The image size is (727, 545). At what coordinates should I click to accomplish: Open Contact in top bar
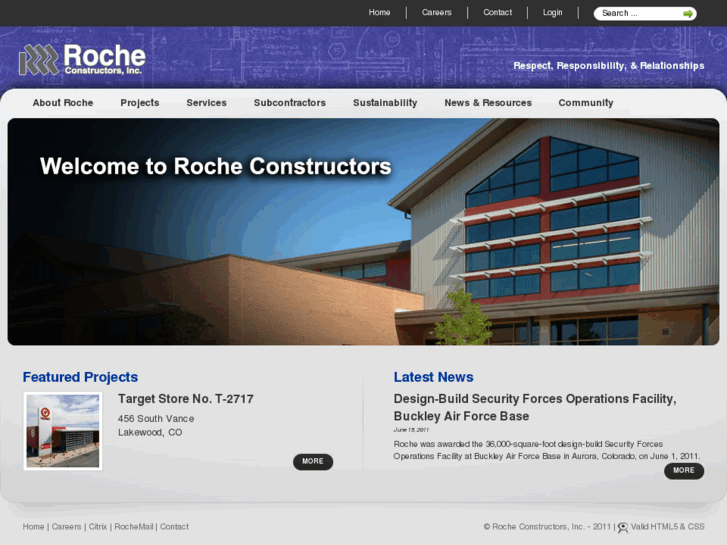[x=497, y=13]
